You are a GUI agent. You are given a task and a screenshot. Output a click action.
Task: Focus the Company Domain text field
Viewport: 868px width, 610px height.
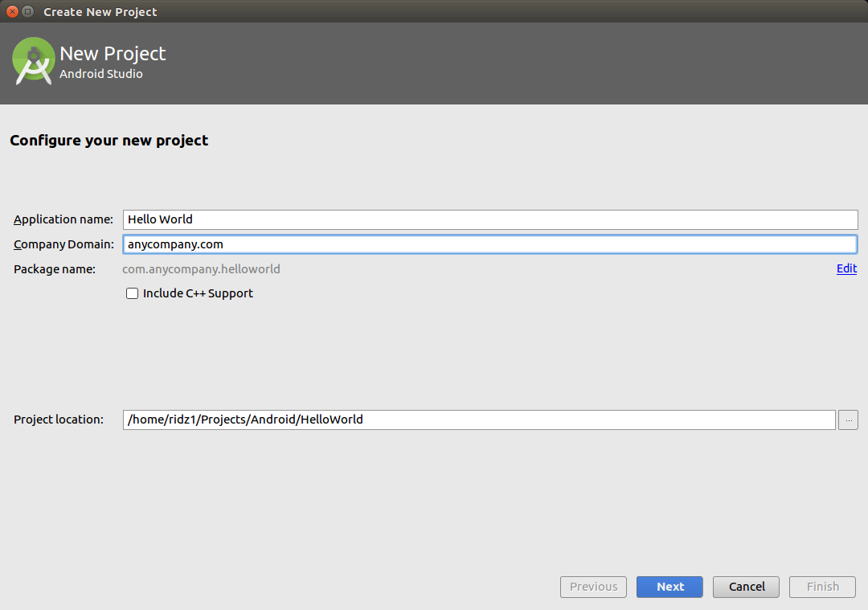tap(490, 244)
